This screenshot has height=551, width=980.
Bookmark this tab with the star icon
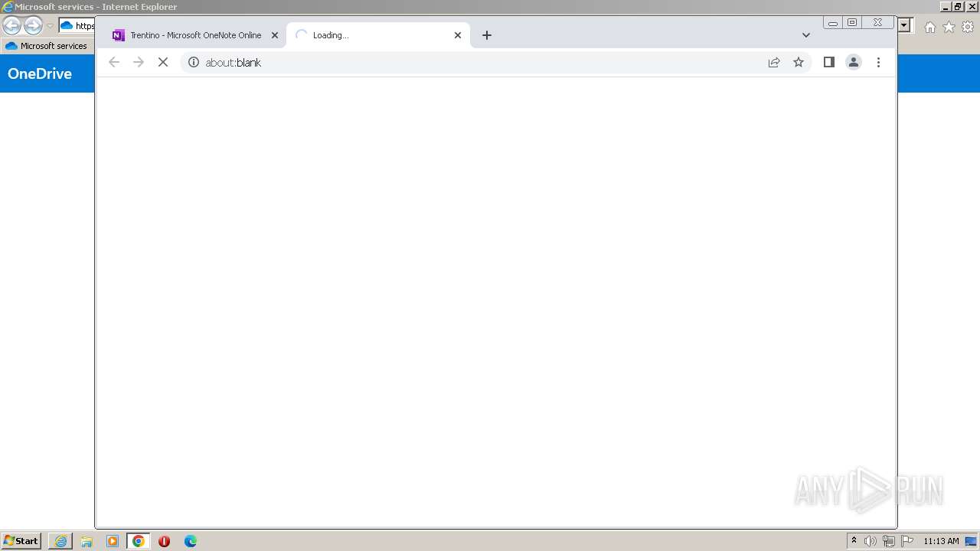[799, 63]
